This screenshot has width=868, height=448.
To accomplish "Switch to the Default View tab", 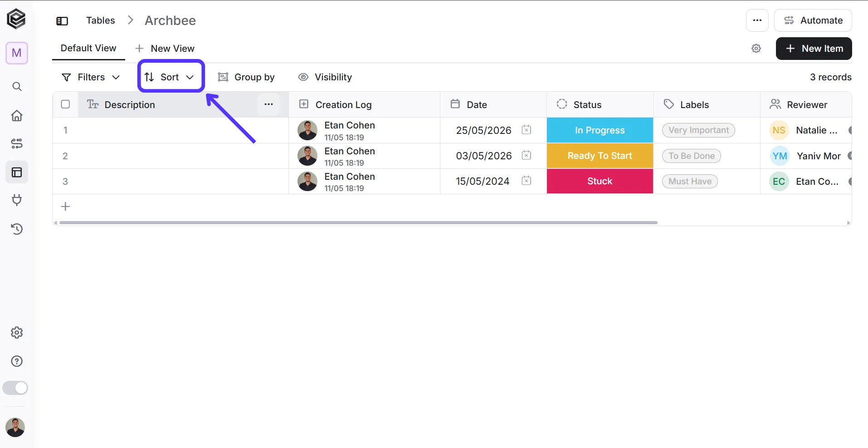I will (88, 48).
